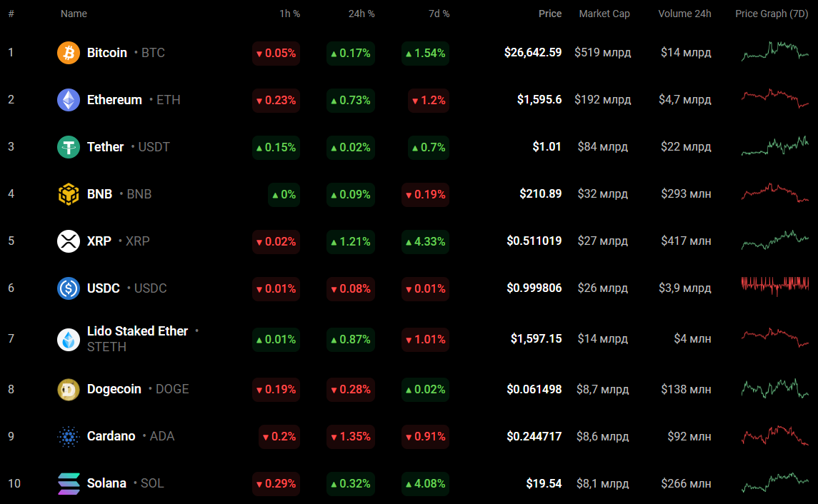Sort by the Volume 24h column header
The image size is (818, 504).
[684, 14]
